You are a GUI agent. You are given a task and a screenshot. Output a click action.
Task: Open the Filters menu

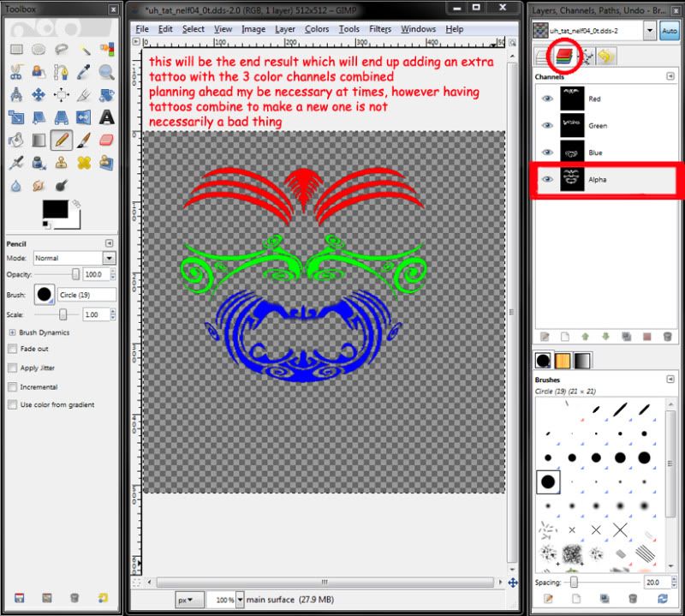coord(379,28)
